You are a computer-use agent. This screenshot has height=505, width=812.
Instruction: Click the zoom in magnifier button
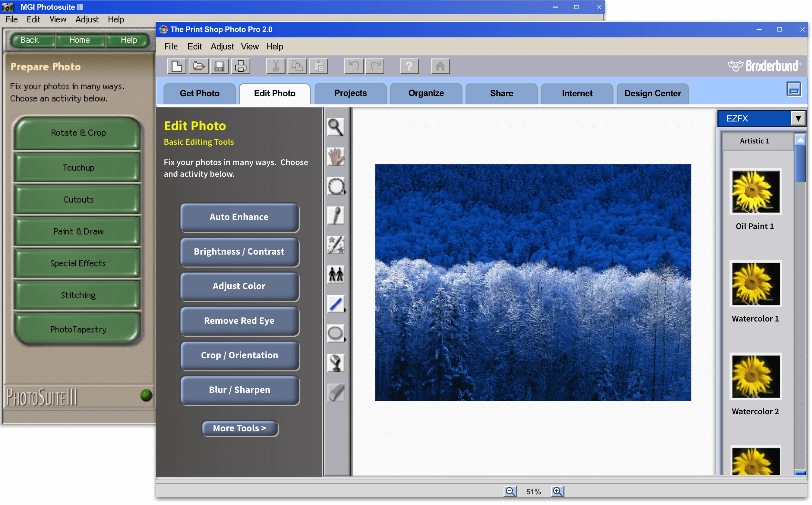(557, 491)
